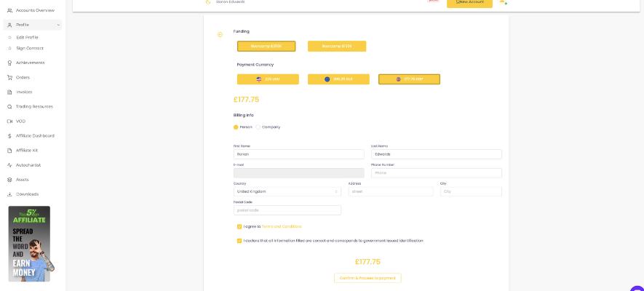Image resolution: width=644 pixels, height=291 pixels.
Task: Open chat widget at bottom right corner
Action: pos(637,288)
